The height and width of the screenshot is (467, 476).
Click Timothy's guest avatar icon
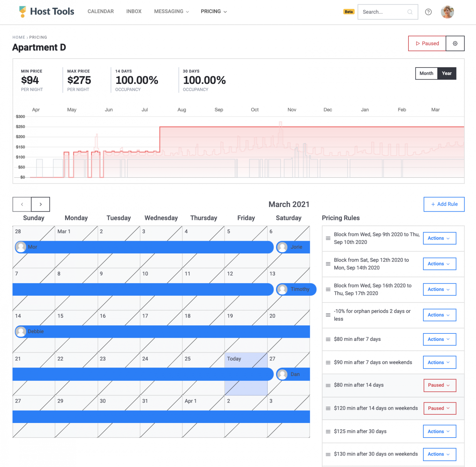click(282, 289)
